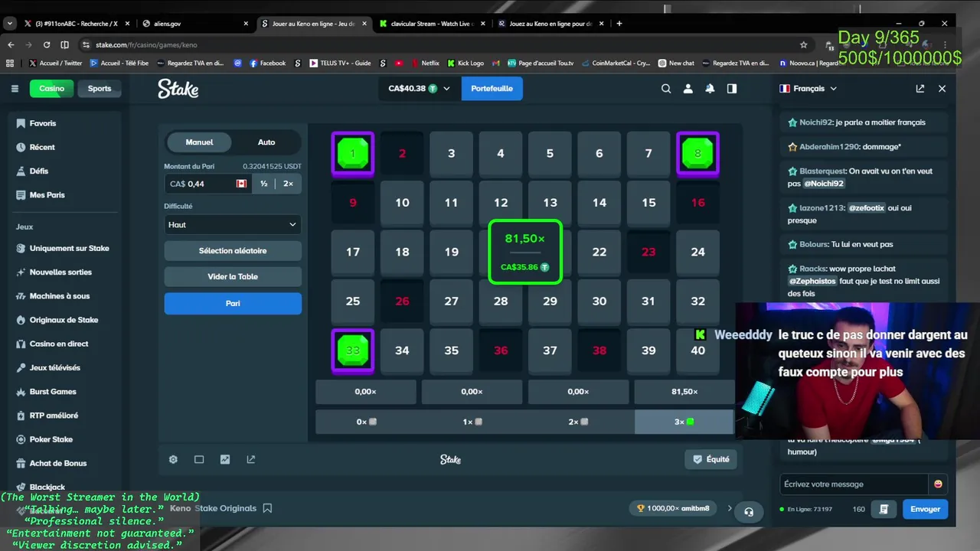Open the Français chat language dropdown
The width and height of the screenshot is (980, 551).
[808, 89]
